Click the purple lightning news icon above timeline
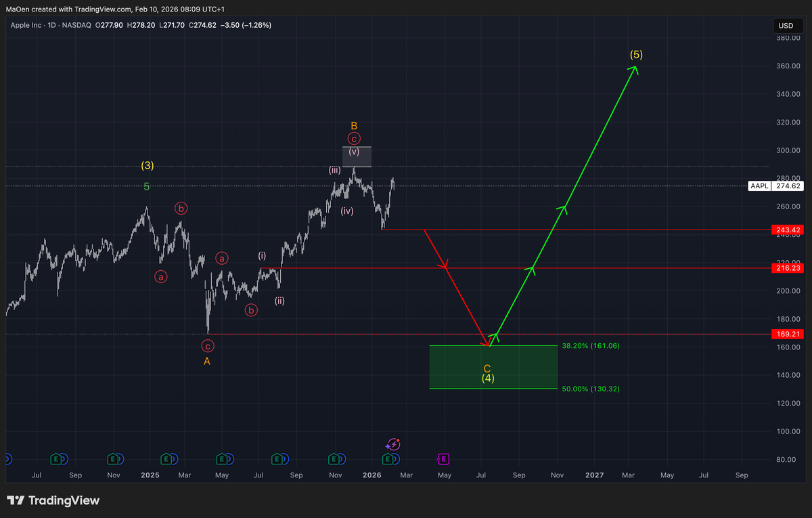 pos(393,445)
